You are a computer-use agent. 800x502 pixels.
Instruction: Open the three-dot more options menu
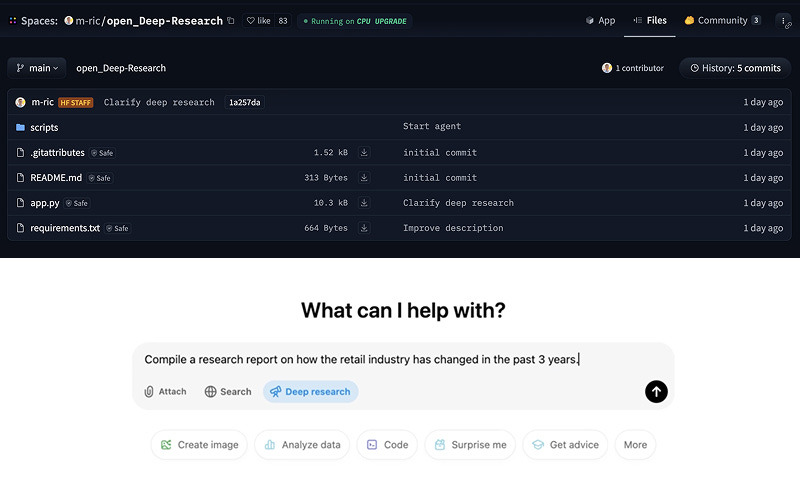783,21
